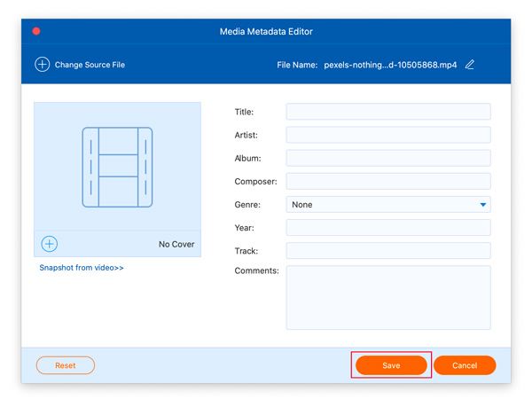532x407 pixels.
Task: Focus the Year input box
Action: (387, 228)
